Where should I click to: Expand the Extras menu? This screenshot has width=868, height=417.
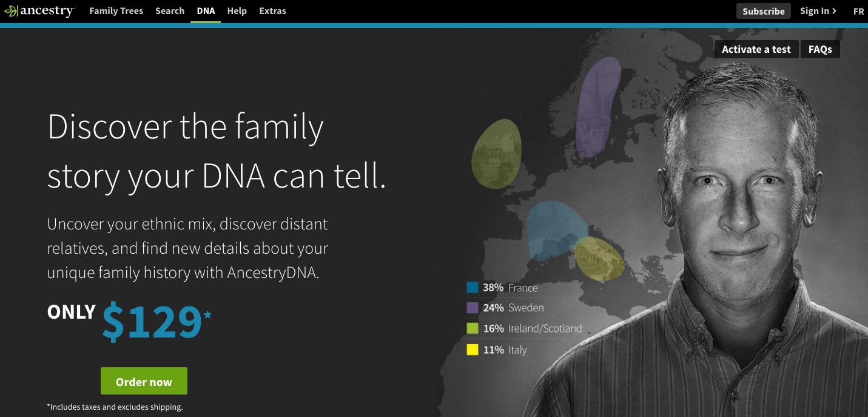pyautogui.click(x=272, y=11)
